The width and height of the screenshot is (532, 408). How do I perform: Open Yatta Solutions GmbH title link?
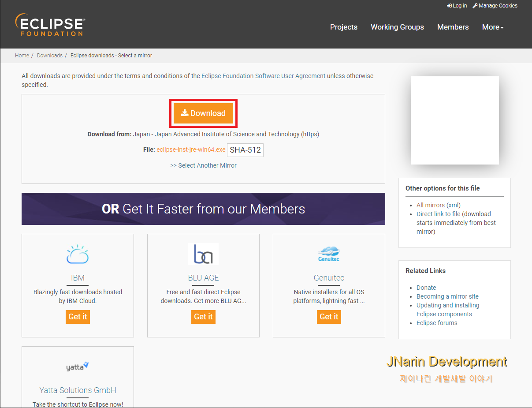point(78,390)
